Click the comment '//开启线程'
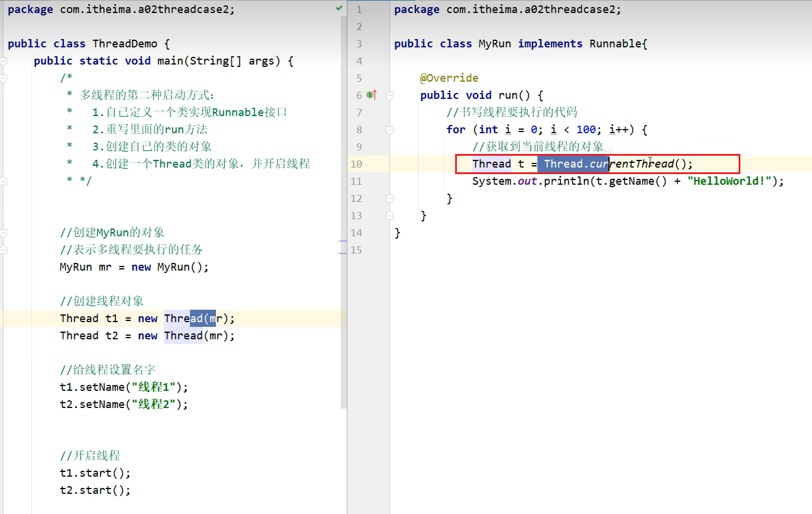Image resolution: width=812 pixels, height=514 pixels. [90, 456]
